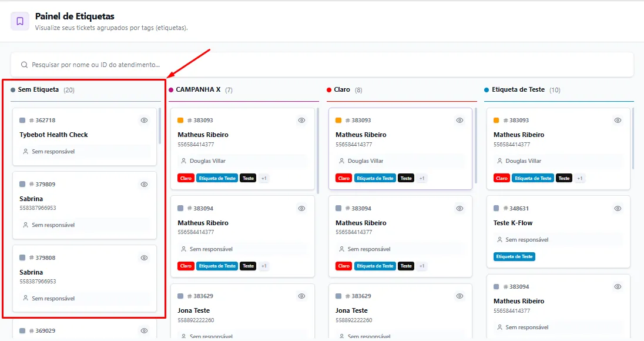Click gray status square on #383094 in Claro column
644x341 pixels.
click(x=338, y=208)
